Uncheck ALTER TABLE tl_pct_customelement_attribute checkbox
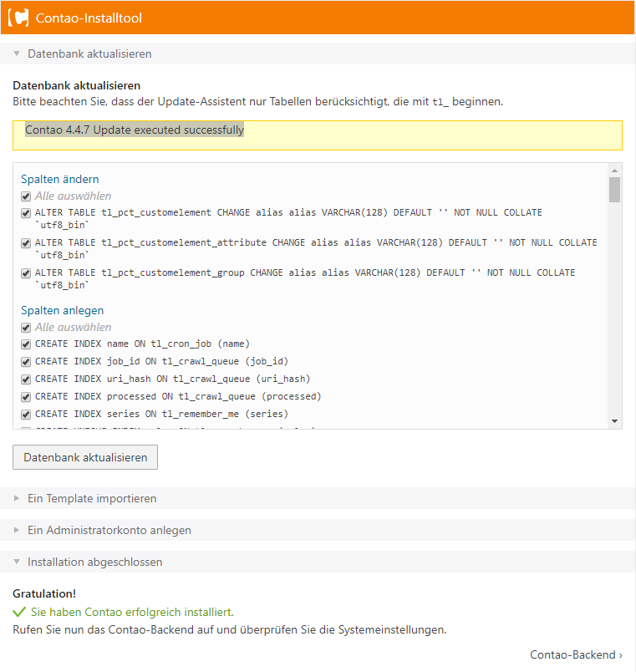The height and width of the screenshot is (672, 636). click(x=26, y=243)
